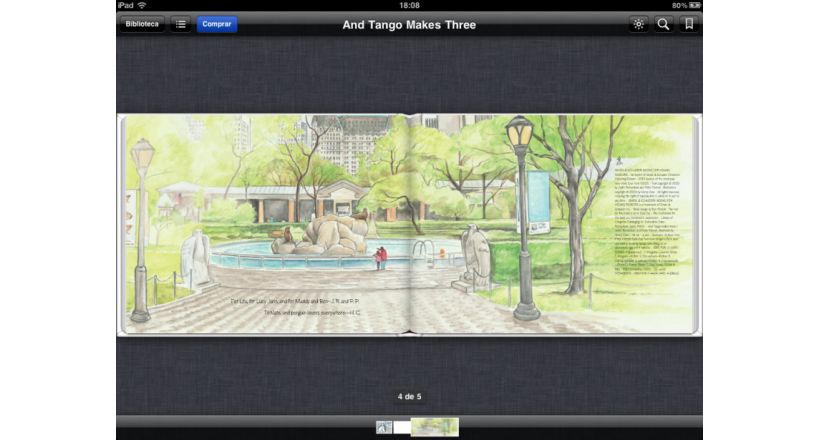Open the search magnifier icon
Screen dimensions: 820x440
click(663, 24)
